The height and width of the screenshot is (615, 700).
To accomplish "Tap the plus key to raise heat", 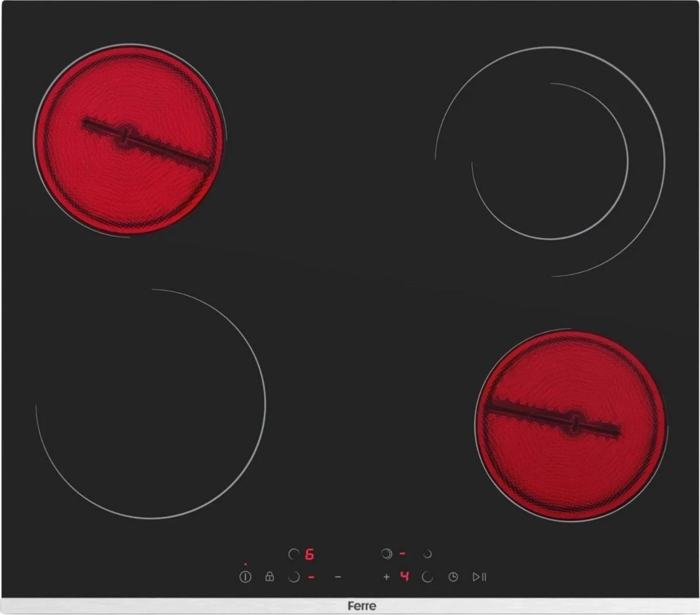I will point(386,577).
